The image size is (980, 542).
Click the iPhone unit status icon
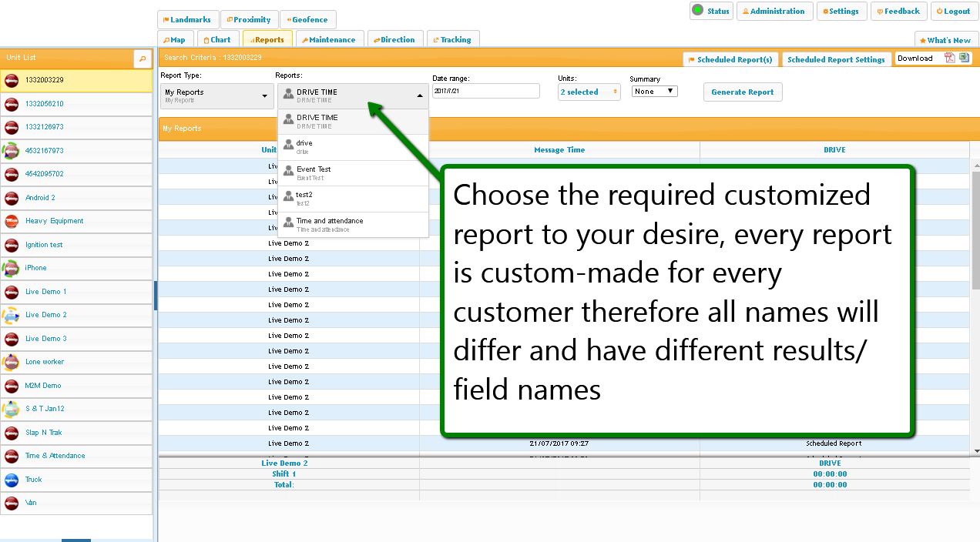[x=12, y=268]
